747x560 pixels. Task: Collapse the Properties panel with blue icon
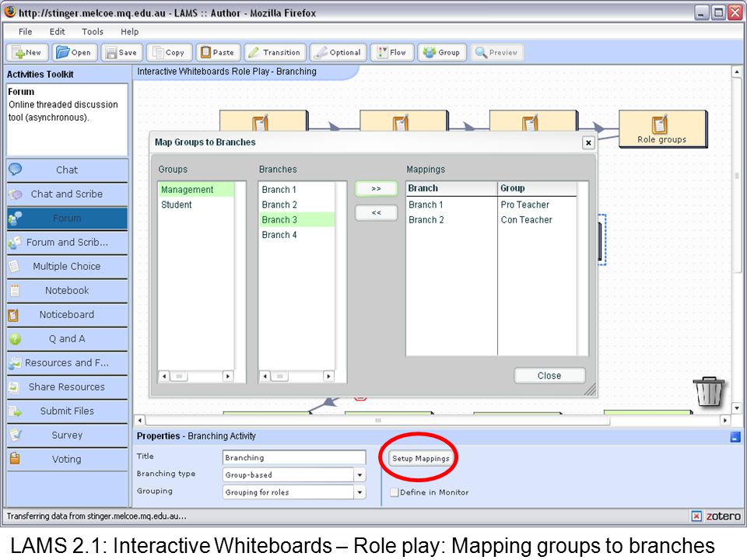point(735,436)
